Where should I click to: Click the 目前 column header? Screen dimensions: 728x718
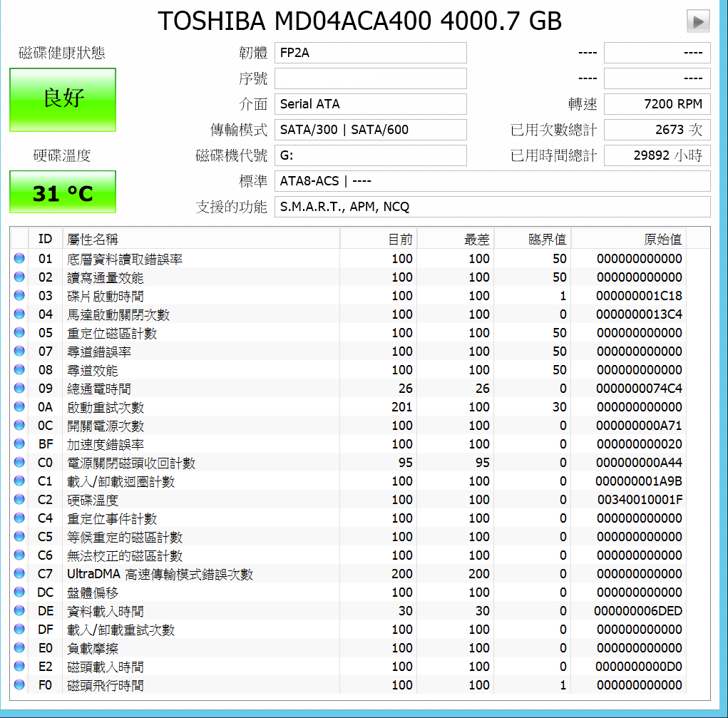[379, 239]
